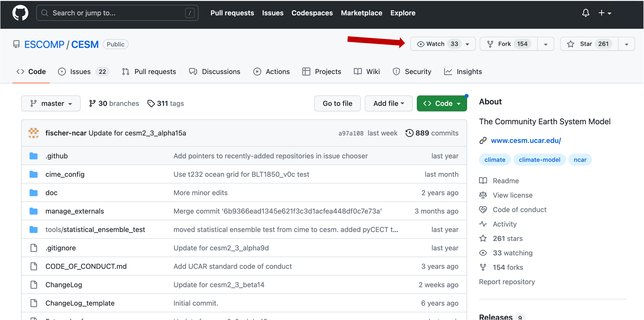Viewport: 644px width, 320px height.
Task: View 889 commits history
Action: point(432,133)
